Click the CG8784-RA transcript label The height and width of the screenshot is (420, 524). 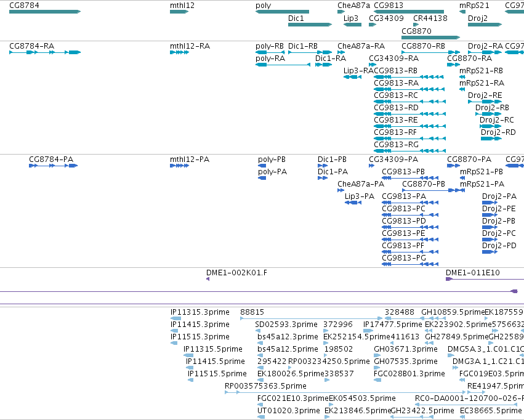pyautogui.click(x=32, y=46)
